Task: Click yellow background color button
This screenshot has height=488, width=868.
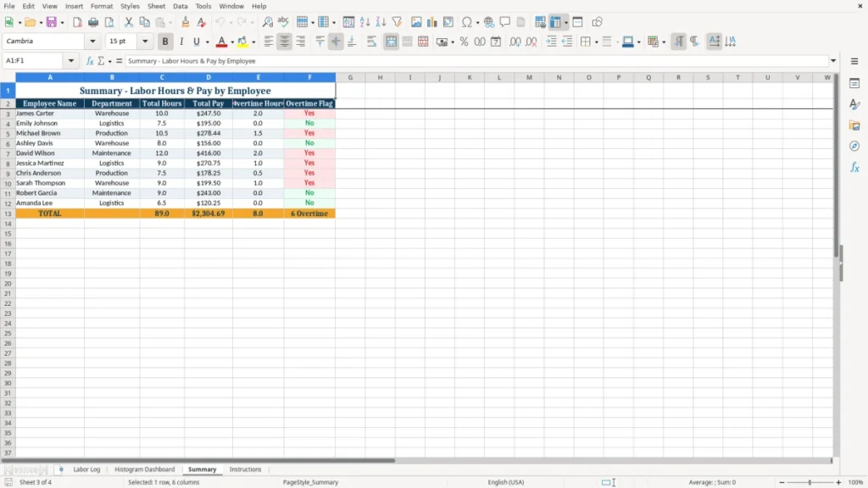Action: pos(242,42)
